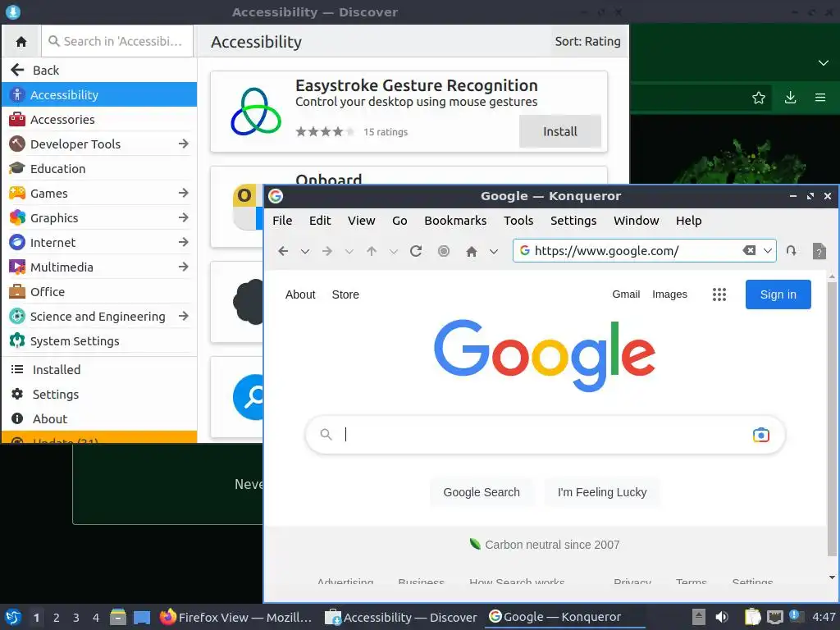This screenshot has width=840, height=630.
Task: Open the Office category
Action: pyautogui.click(x=99, y=292)
